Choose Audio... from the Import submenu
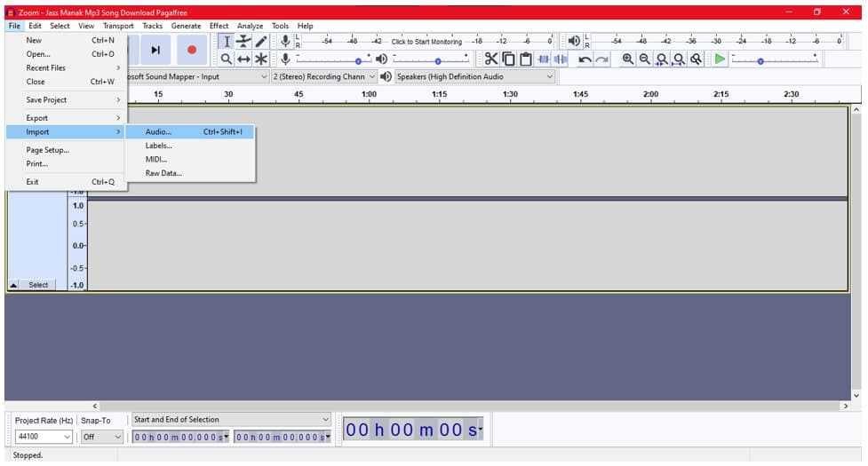This screenshot has height=466, width=868. [x=159, y=131]
